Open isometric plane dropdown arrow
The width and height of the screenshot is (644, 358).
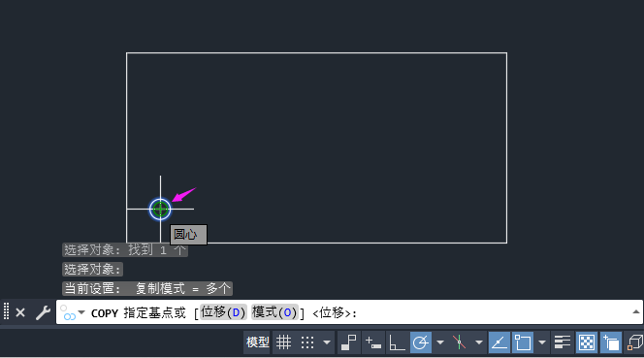[x=479, y=342]
